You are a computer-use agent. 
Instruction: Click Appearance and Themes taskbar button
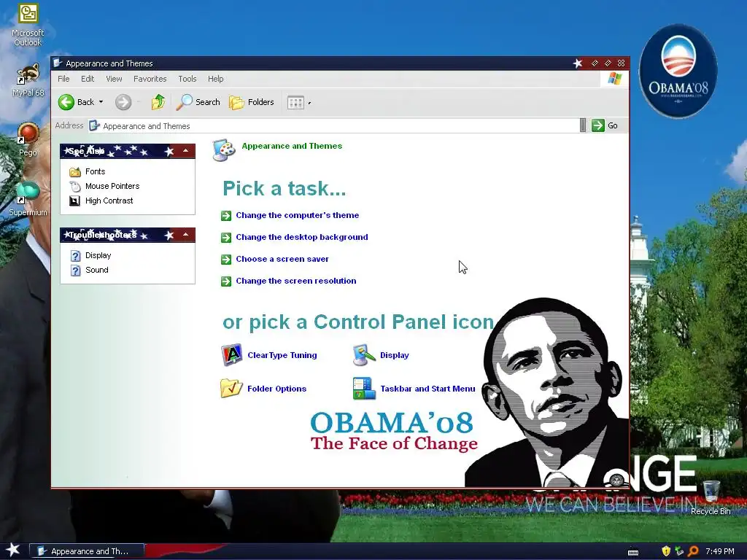click(87, 551)
